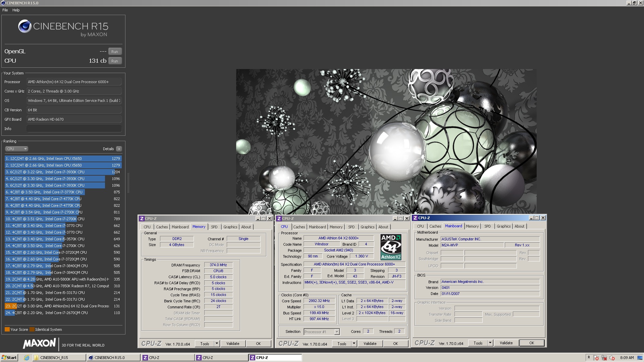Viewport: 644px width, 362px height.
Task: Click OK in middle CPU-Z window
Action: (x=395, y=344)
